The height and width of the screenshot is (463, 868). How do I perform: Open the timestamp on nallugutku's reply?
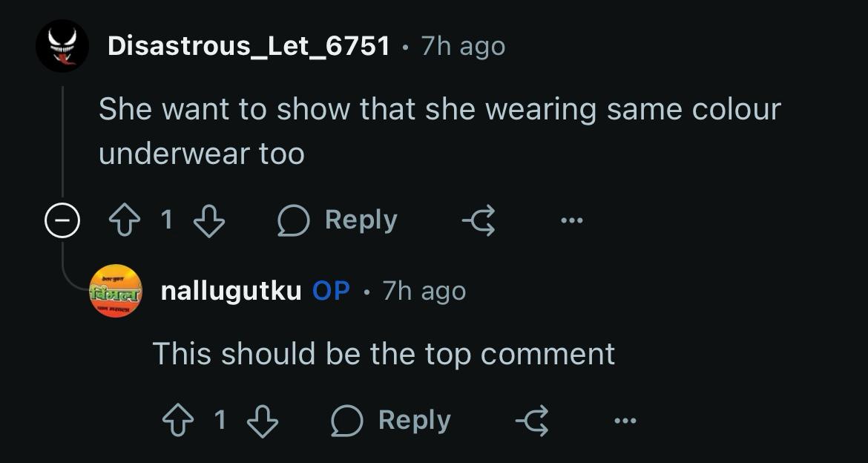(424, 292)
